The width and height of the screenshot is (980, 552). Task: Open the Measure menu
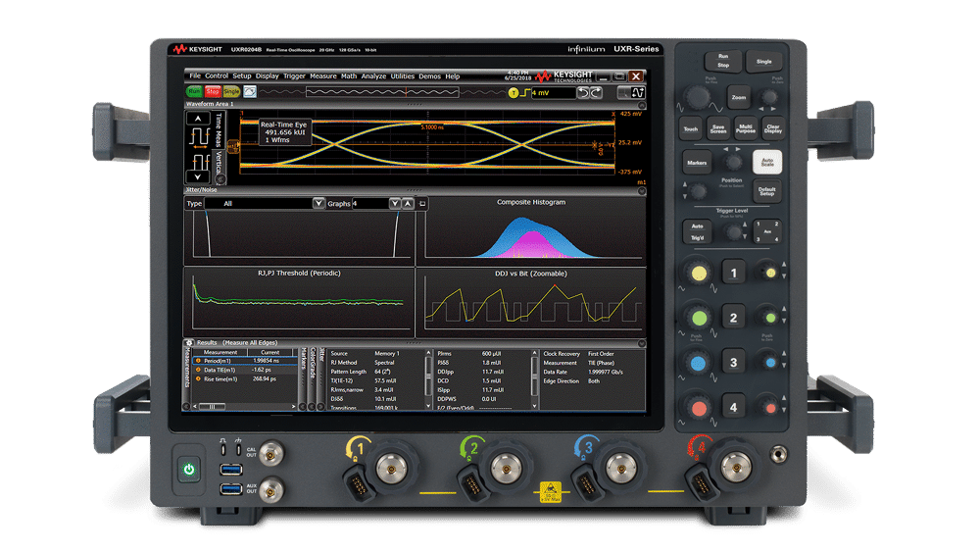pos(323,75)
